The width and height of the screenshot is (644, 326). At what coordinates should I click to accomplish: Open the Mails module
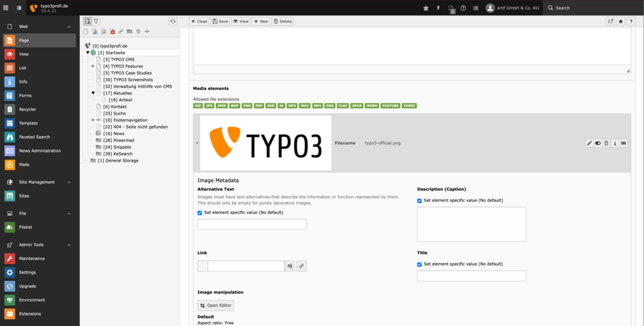click(x=40, y=164)
